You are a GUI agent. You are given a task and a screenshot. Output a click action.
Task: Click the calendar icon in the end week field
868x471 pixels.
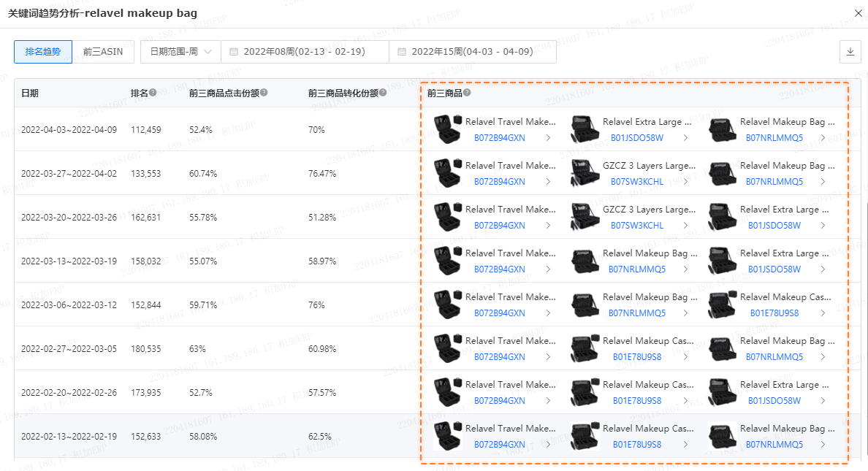pyautogui.click(x=402, y=51)
